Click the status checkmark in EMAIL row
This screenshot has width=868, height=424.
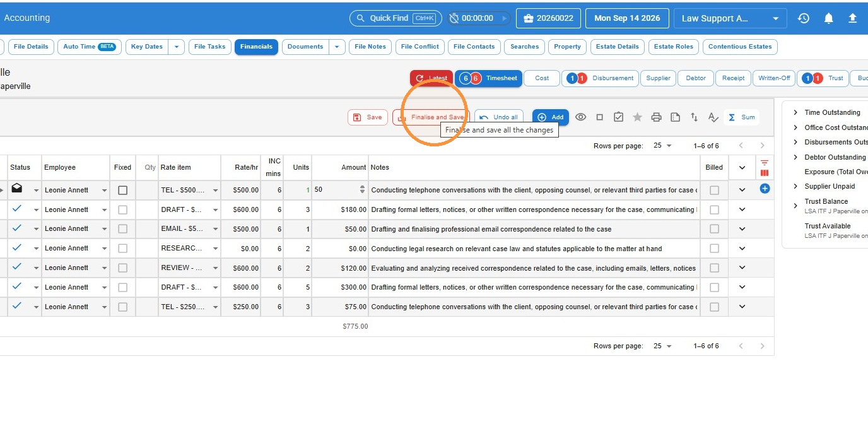coord(17,228)
